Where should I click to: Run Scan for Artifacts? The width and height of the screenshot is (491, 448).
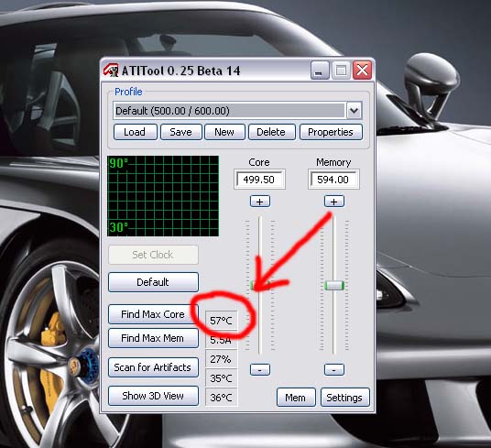click(x=153, y=367)
